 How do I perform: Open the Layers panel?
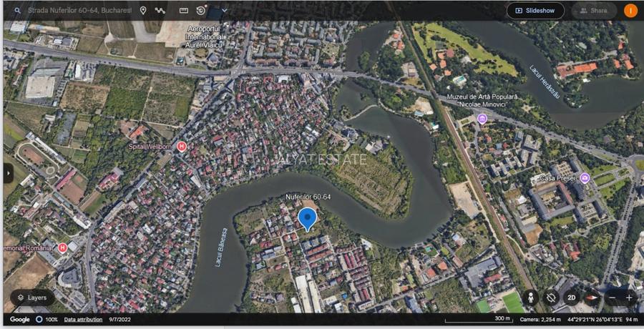click(31, 298)
